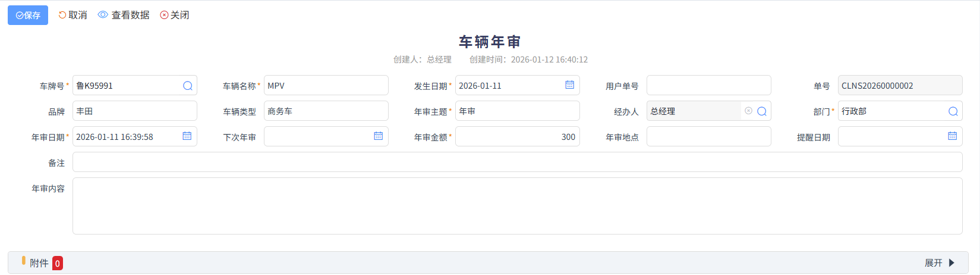The width and height of the screenshot is (980, 275).
Task: Click the 关闭 close button
Action: pyautogui.click(x=175, y=15)
